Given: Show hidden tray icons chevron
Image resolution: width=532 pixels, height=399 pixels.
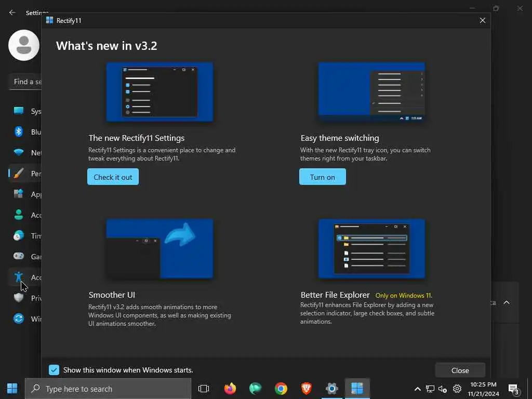Looking at the screenshot, I should tap(418, 389).
